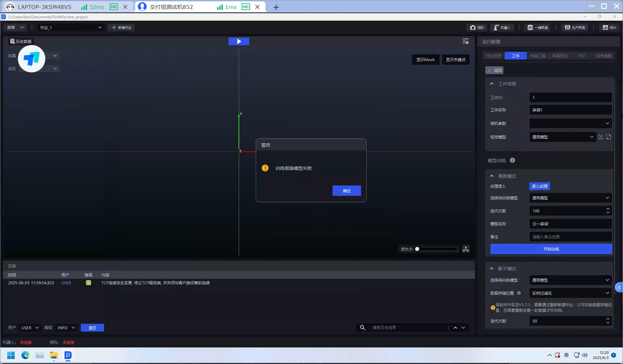Viewport: 623px width, 364px height.
Task: Click the import file icon beside 视觉模型
Action: click(x=608, y=137)
